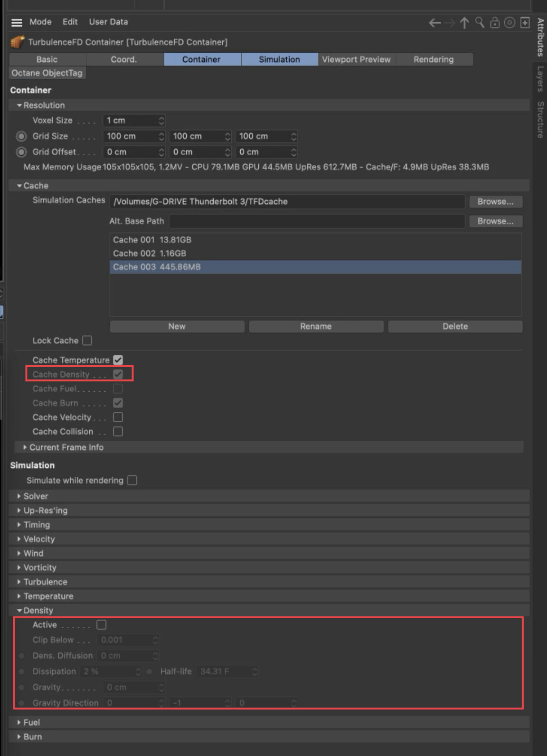Collapse the Resolution section
547x756 pixels.
coord(19,105)
